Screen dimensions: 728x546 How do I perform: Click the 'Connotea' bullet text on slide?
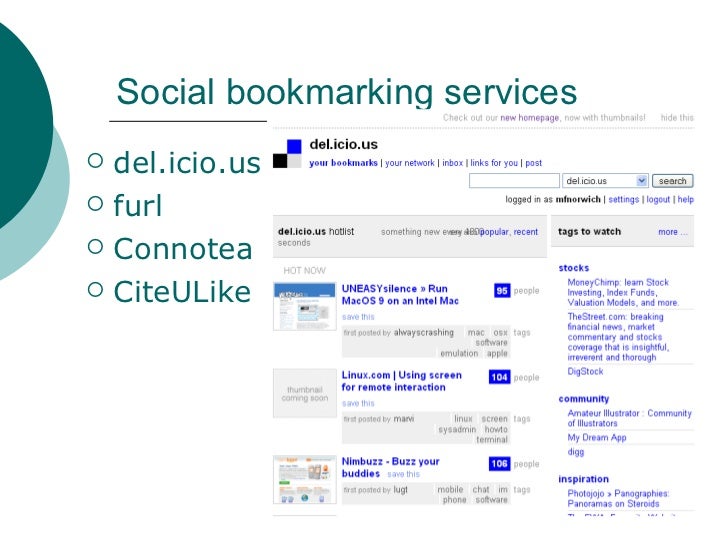point(183,248)
